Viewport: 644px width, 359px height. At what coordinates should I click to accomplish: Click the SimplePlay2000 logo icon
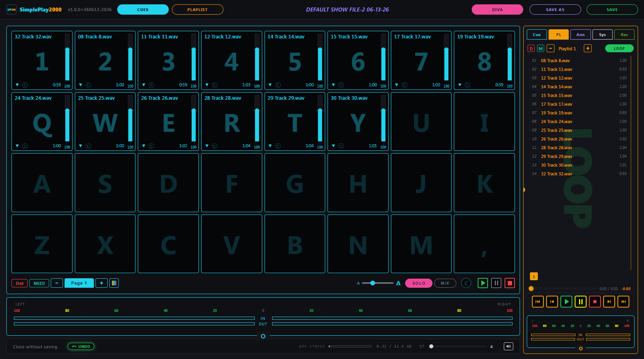coord(11,9)
